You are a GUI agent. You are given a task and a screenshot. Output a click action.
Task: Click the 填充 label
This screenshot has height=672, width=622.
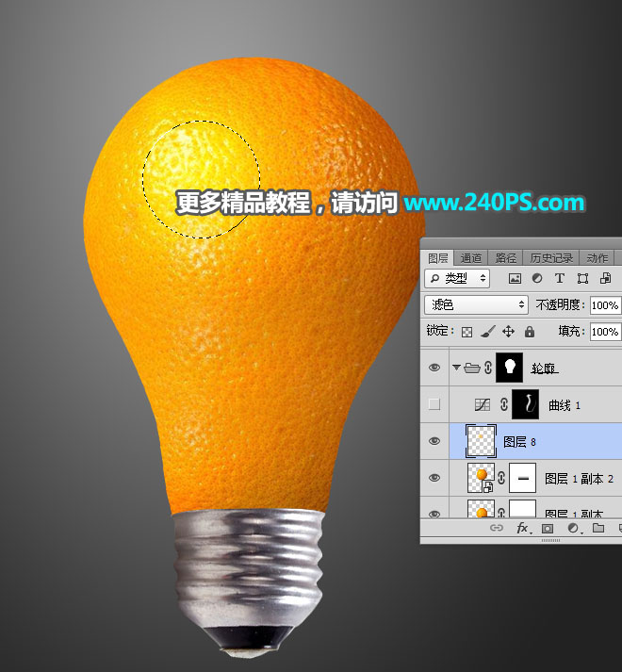[571, 331]
